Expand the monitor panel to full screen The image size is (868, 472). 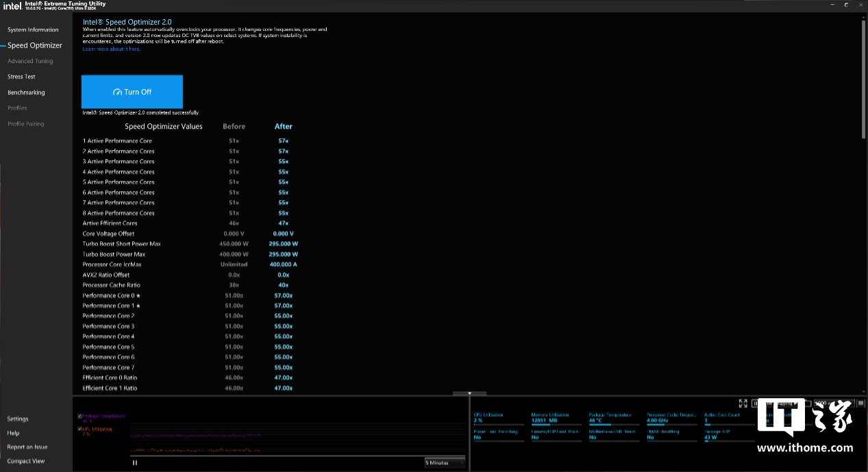[x=743, y=403]
